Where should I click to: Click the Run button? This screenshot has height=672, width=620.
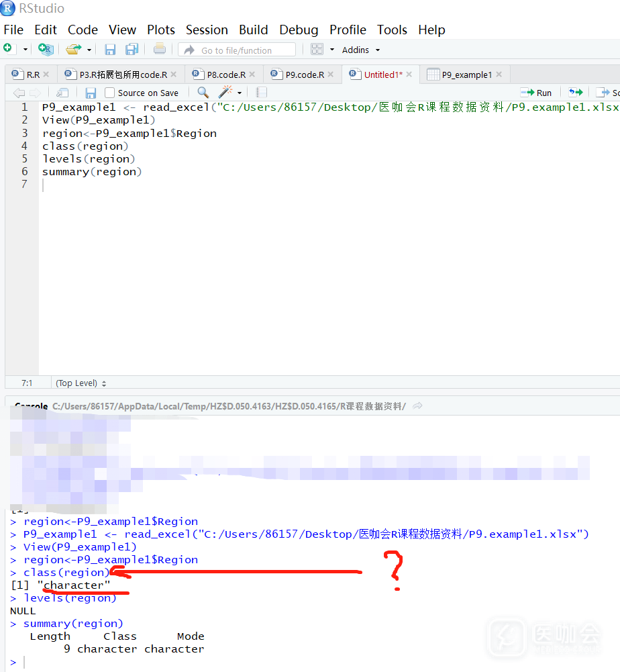click(x=537, y=93)
